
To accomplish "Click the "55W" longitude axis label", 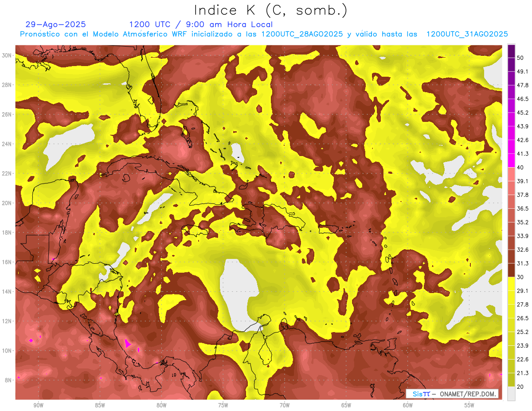I will click(469, 406).
